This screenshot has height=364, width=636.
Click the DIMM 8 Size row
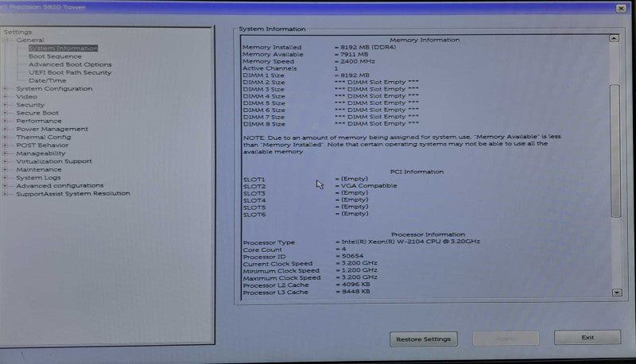pos(331,124)
